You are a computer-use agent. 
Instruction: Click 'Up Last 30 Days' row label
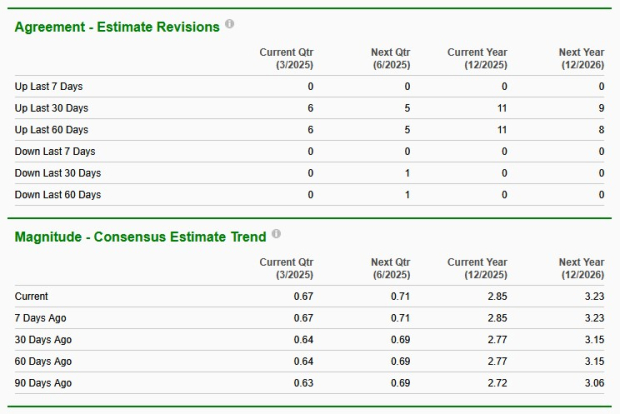pos(51,108)
